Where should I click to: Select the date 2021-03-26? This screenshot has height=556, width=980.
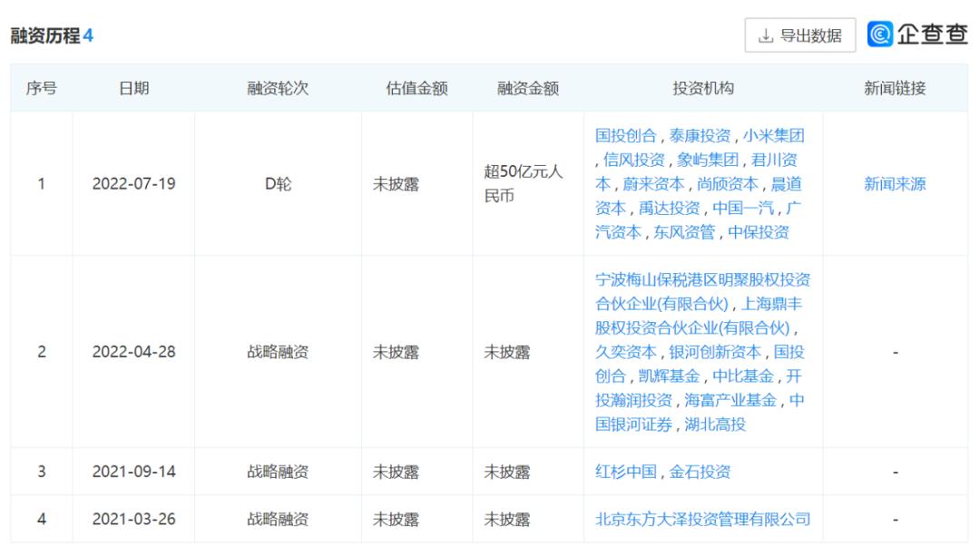coord(133,519)
